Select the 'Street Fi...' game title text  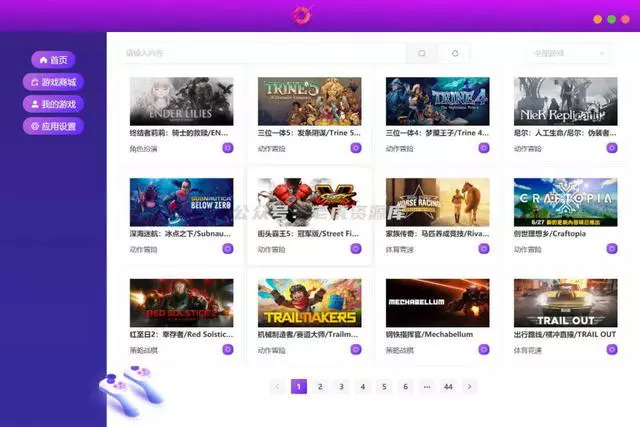pyautogui.click(x=308, y=234)
